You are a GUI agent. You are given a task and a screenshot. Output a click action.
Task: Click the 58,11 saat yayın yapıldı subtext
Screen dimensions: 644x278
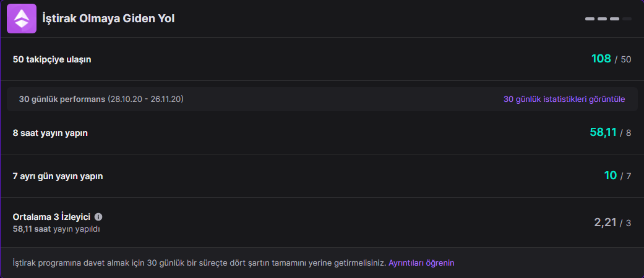point(56,229)
